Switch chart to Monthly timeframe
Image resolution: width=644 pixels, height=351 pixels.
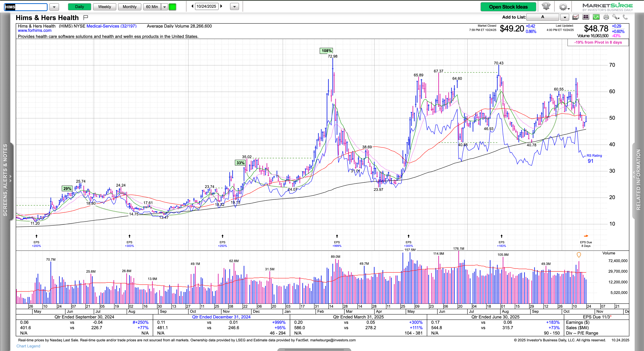coord(130,7)
